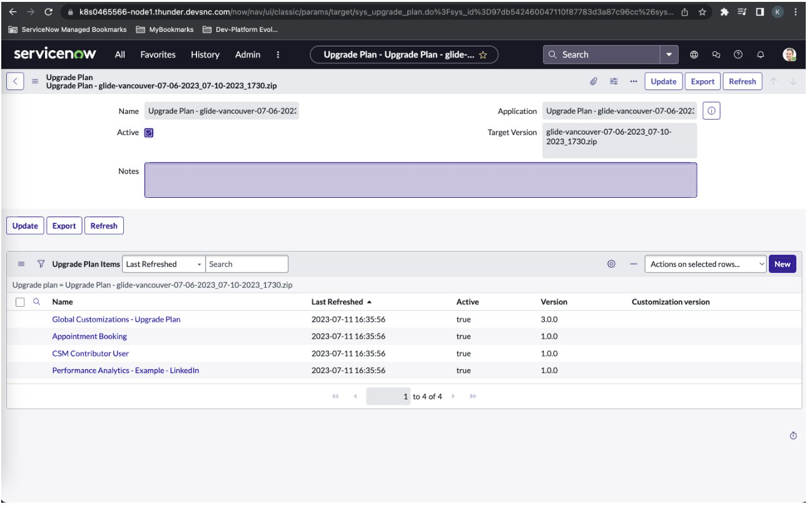Open Dev-Platform Evol... bookmarks folder
This screenshot has width=812, height=507.
[x=240, y=29]
